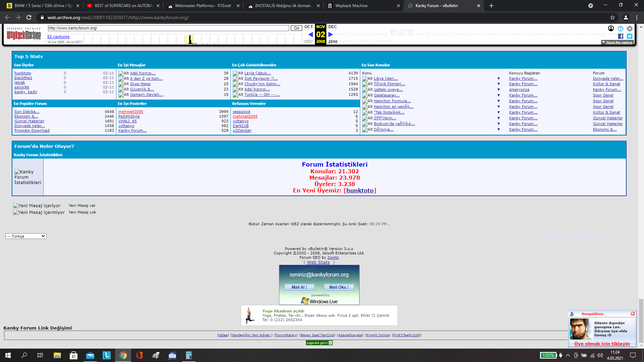Click the browser forward arrow

click(18, 17)
